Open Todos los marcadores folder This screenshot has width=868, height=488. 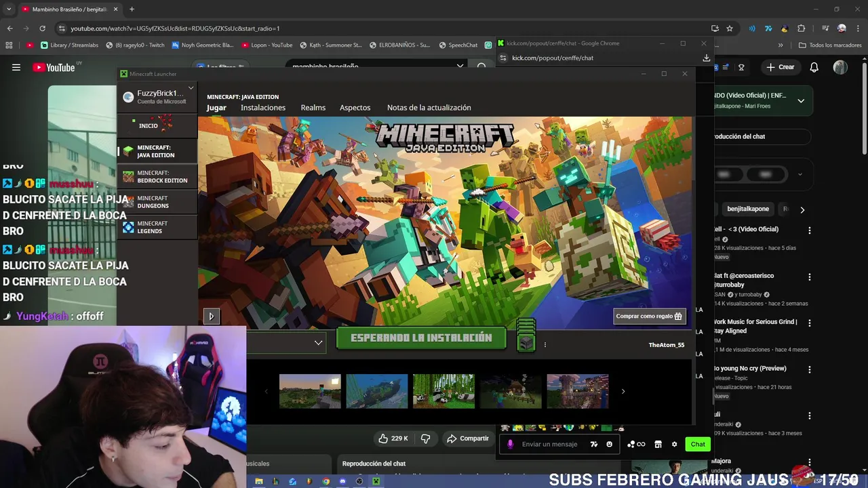tap(830, 45)
